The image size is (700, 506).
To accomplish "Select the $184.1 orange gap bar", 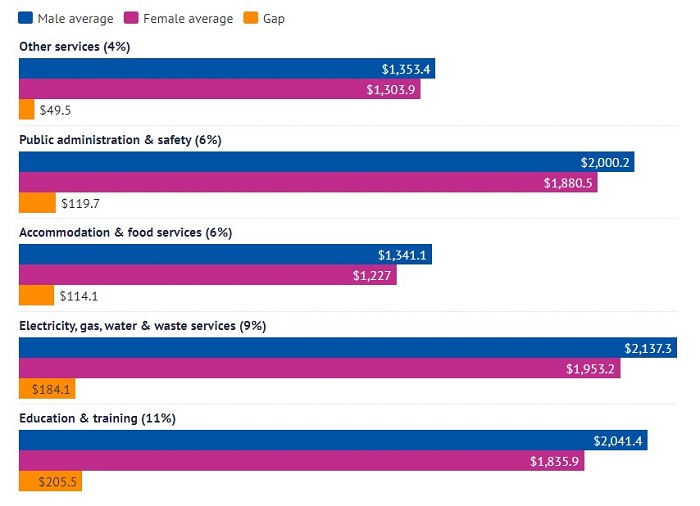I will click(x=47, y=389).
